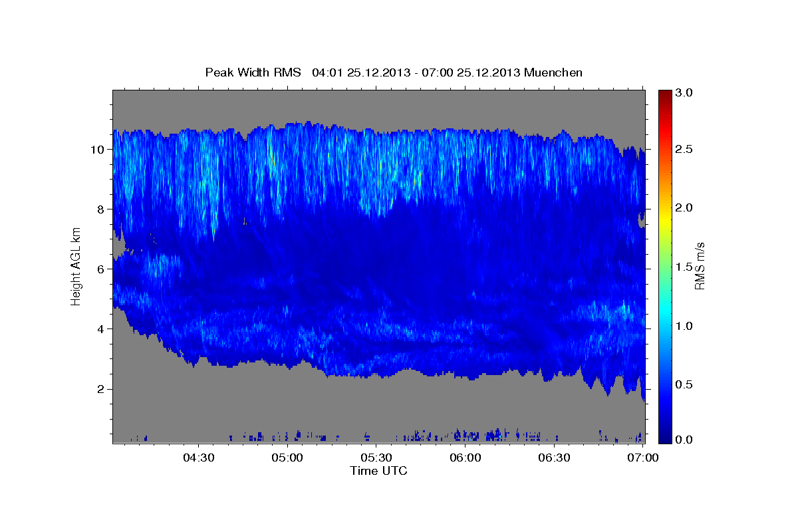Click the colorbar label '0.5'
798x532 pixels.
pyautogui.click(x=684, y=384)
